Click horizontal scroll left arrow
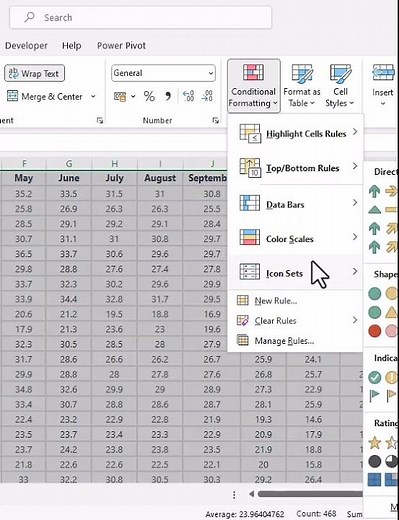 click(252, 494)
